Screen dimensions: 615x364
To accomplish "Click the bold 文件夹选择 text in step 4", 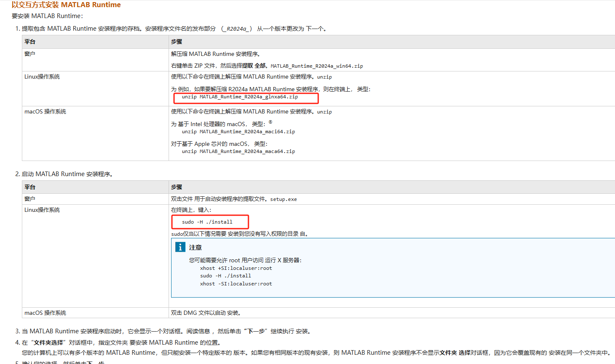I will point(48,343).
